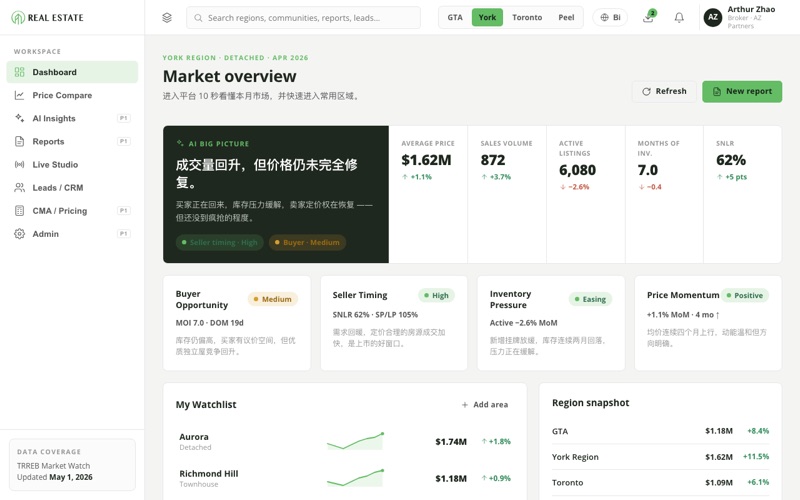
Task: Click the Dashboard grid icon in sidebar
Action: (x=19, y=72)
